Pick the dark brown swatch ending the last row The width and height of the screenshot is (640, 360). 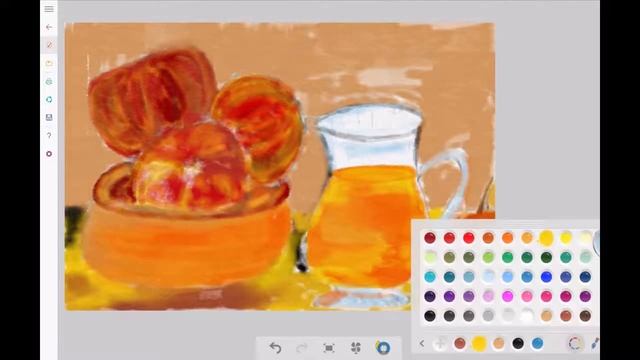[x=585, y=316]
